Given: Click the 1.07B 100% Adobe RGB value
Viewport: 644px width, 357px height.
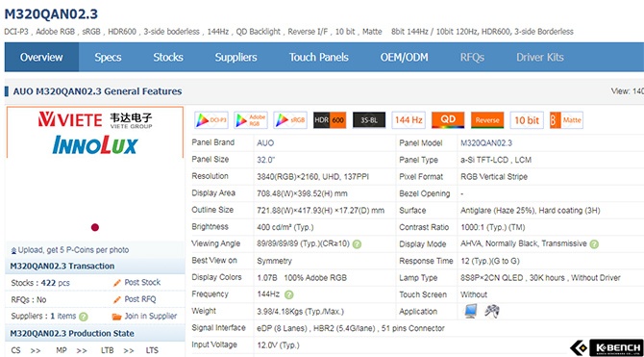Looking at the screenshot, I should pos(302,278).
